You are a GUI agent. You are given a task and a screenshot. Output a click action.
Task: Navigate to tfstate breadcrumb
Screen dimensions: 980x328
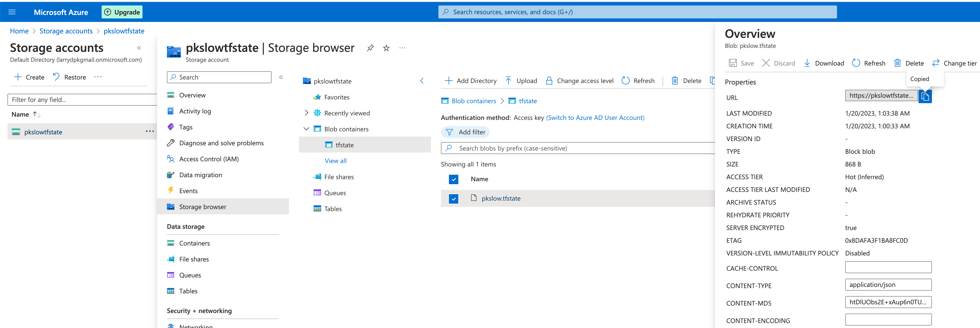point(528,101)
